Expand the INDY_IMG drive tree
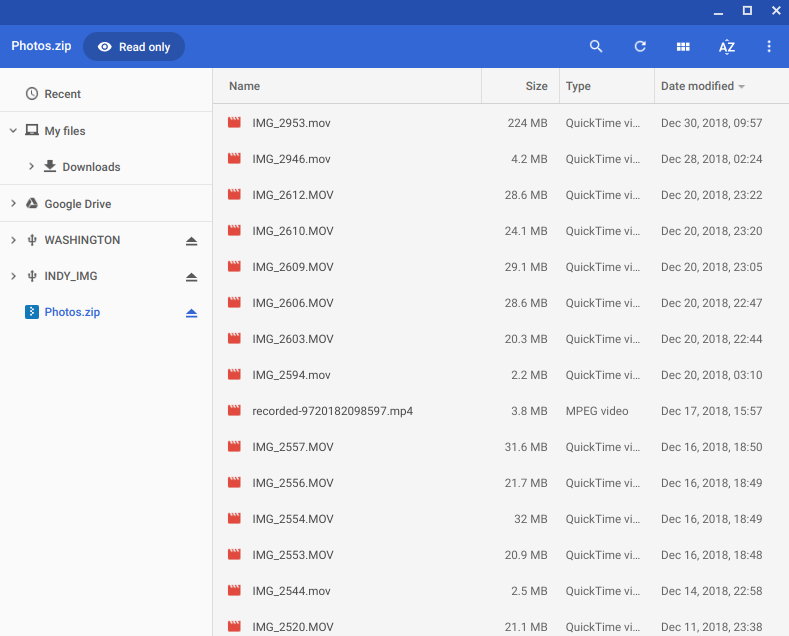 point(13,276)
